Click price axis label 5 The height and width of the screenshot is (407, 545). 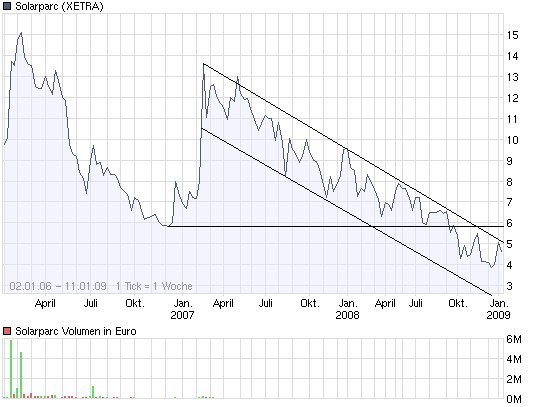(510, 244)
